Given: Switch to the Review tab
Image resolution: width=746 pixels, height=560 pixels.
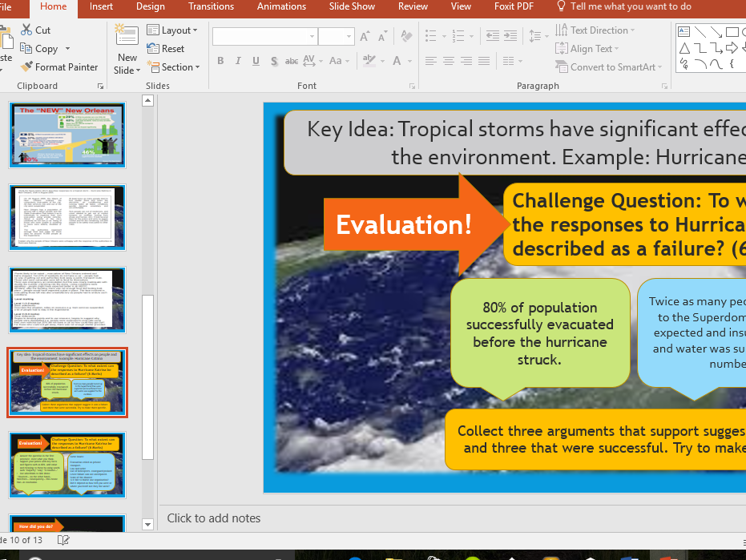Looking at the screenshot, I should click(413, 6).
